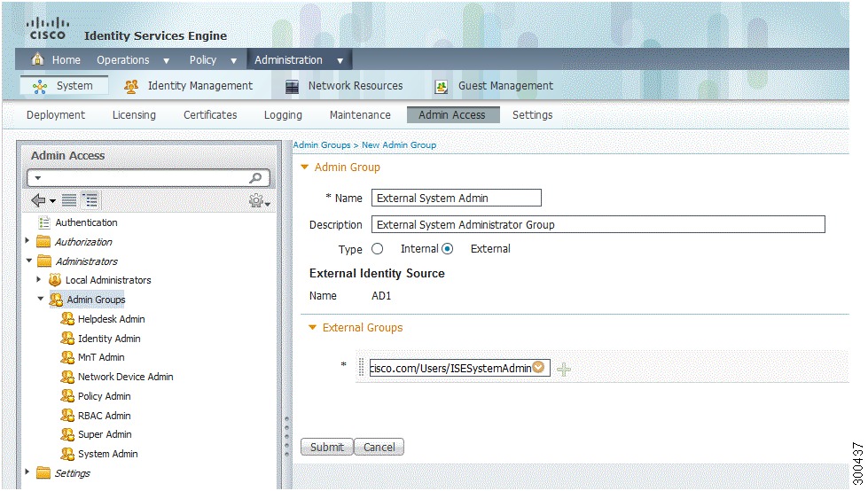Image resolution: width=868 pixels, height=491 pixels.
Task: Click the Network Device Admin group icon
Action: point(67,377)
